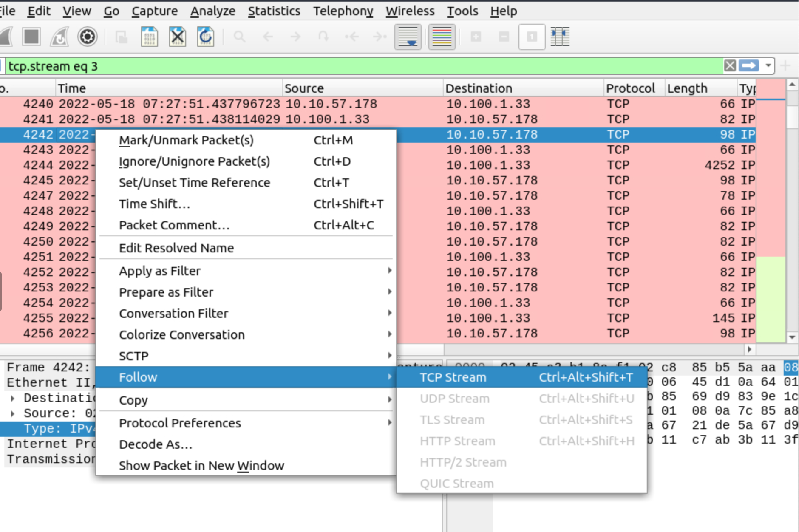Sort by the Time column header
799x532 pixels.
coord(169,88)
